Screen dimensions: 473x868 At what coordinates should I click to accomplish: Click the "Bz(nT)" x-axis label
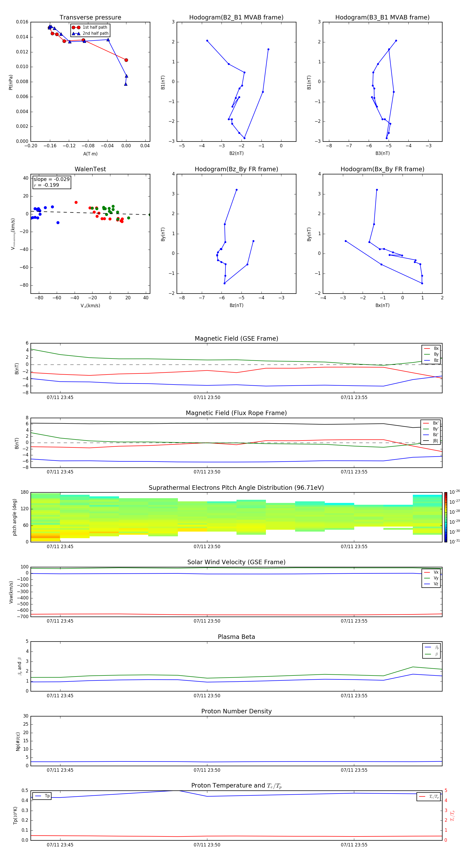coord(236,305)
